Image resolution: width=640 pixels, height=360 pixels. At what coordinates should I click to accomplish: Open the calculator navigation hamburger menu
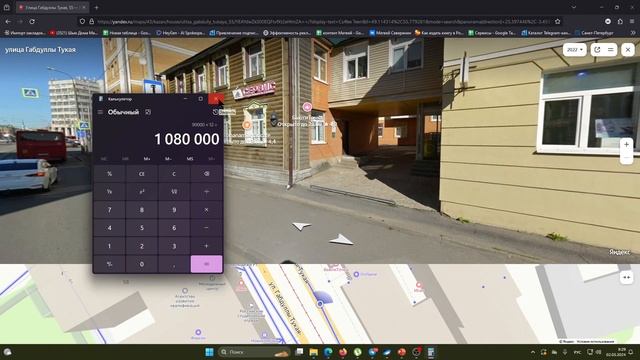100,112
